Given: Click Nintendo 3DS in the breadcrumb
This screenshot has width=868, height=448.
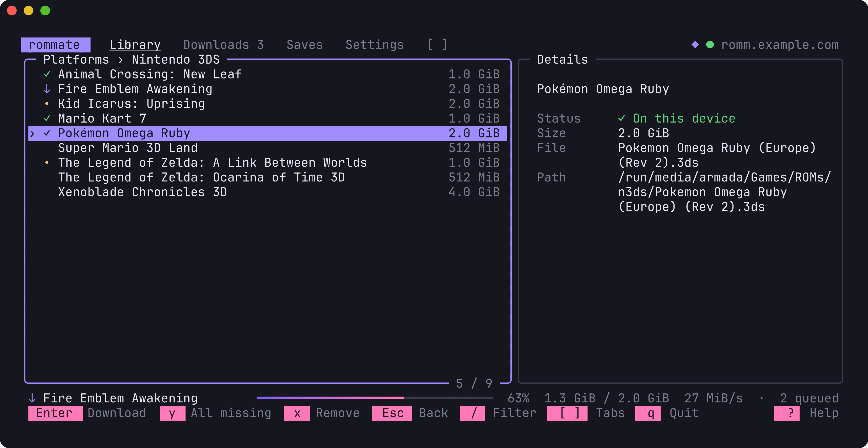Looking at the screenshot, I should pos(176,60).
